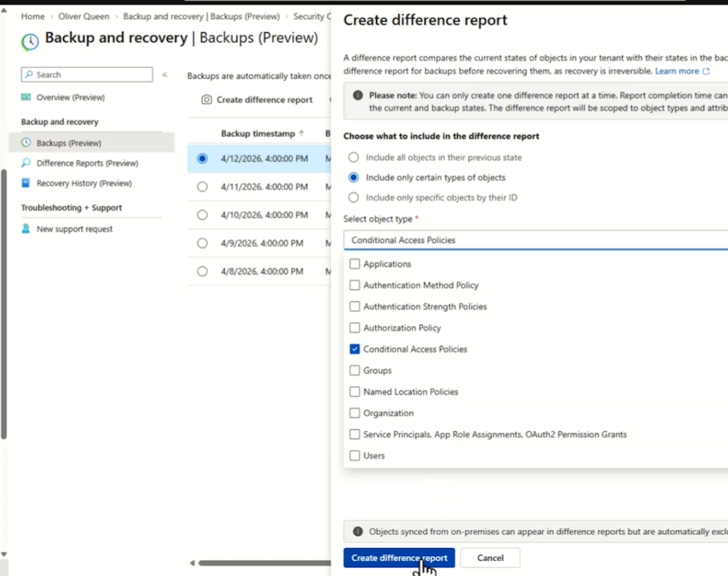Uncheck the Conditional Access Policies checkbox
This screenshot has width=728, height=576.
(x=355, y=349)
